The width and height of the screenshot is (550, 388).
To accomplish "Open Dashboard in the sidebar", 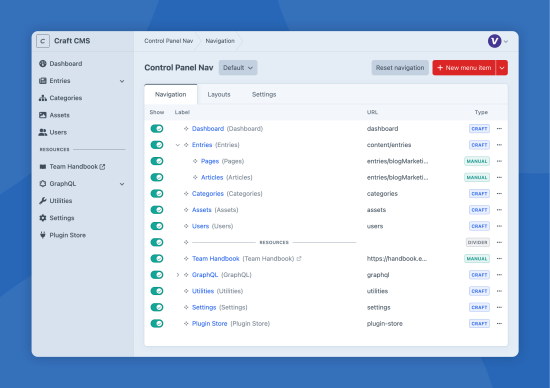I will 66,63.
